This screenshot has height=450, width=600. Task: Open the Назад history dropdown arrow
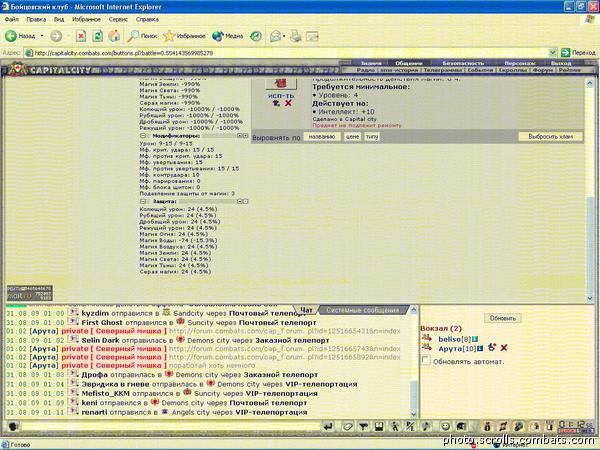pos(42,36)
